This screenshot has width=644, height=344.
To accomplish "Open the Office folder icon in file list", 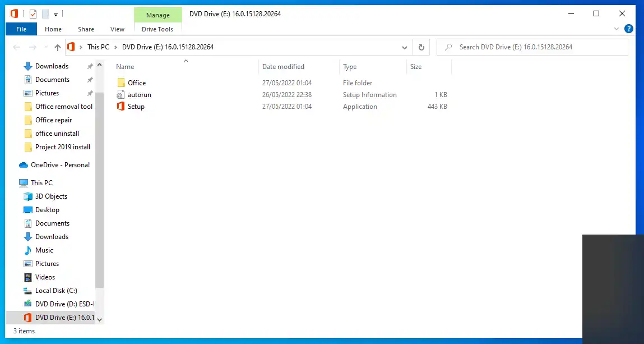I will (x=121, y=83).
